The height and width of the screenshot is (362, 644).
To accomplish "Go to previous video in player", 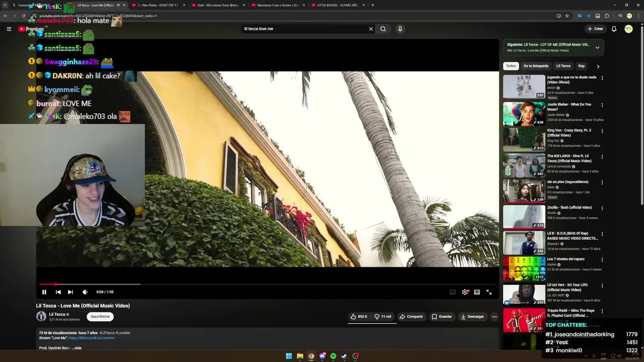I will (58, 292).
